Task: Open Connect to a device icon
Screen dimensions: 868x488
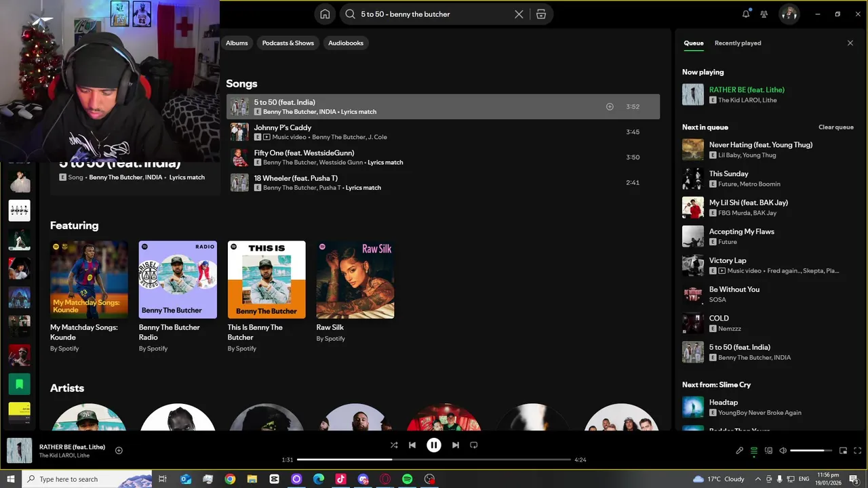Action: tap(768, 451)
